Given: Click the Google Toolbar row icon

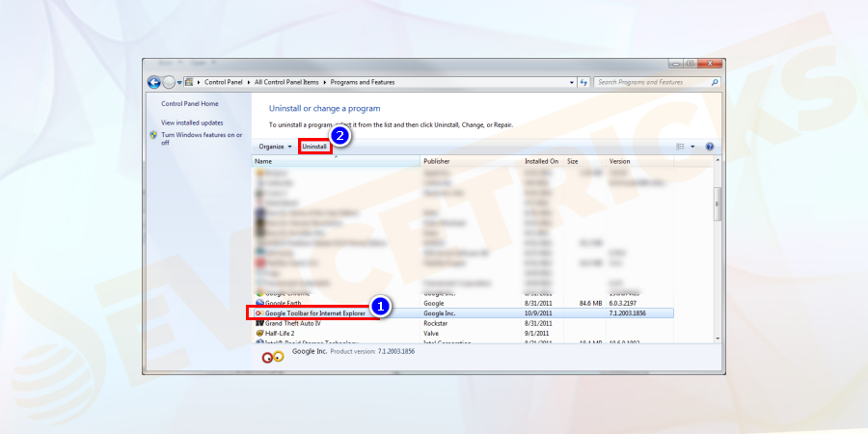Looking at the screenshot, I should [259, 313].
